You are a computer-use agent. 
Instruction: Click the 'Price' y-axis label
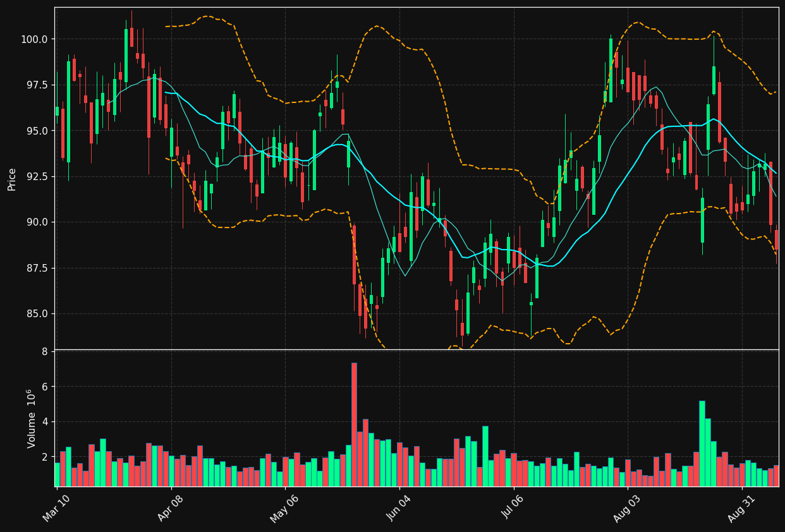click(x=12, y=179)
